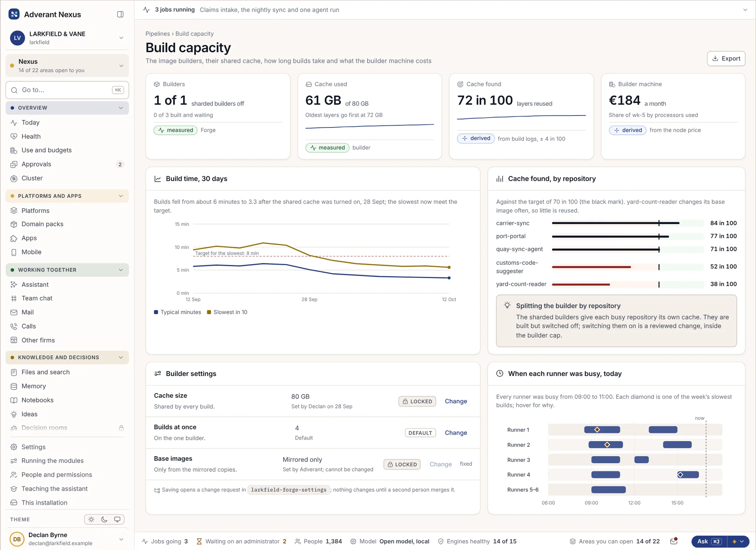The width and height of the screenshot is (756, 550).
Task: Open Team chat hash icon
Action: coord(14,298)
